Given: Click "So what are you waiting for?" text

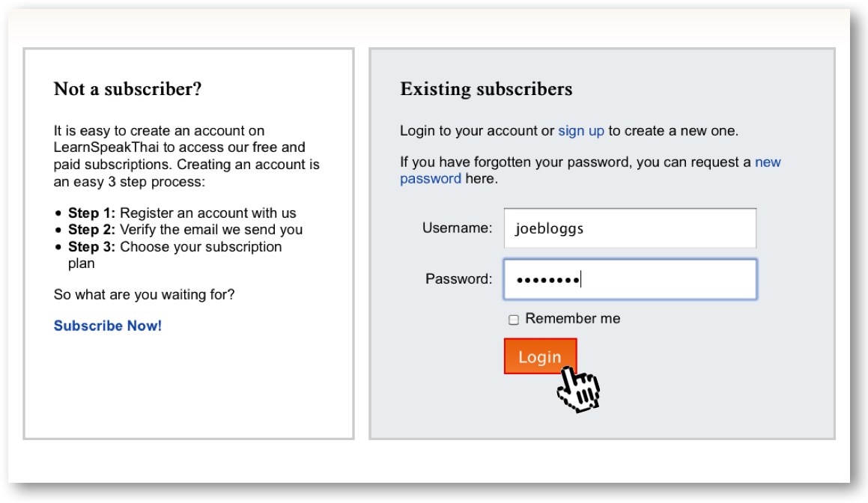Looking at the screenshot, I should coord(144,295).
